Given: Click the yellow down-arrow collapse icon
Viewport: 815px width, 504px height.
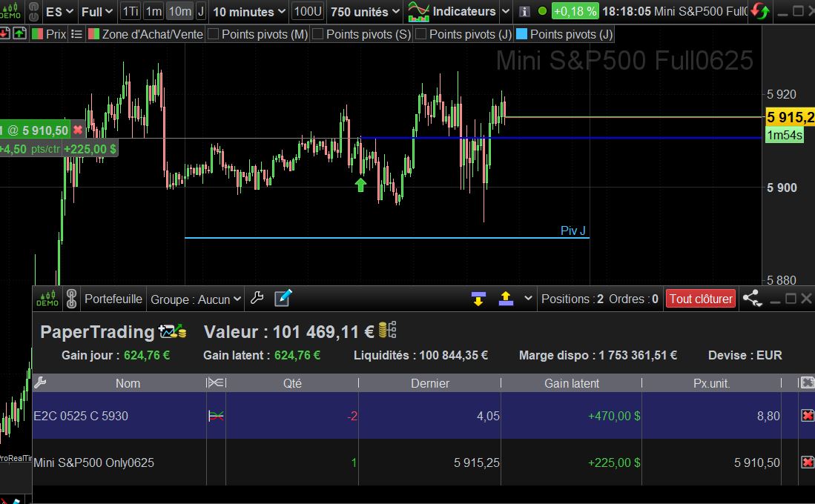Looking at the screenshot, I should (x=478, y=299).
